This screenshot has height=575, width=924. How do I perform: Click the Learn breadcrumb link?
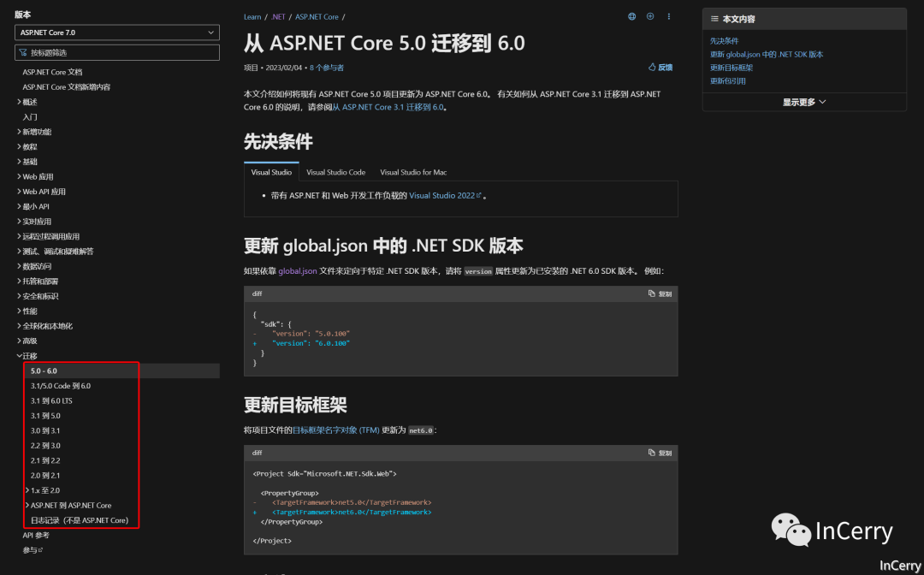click(x=252, y=17)
